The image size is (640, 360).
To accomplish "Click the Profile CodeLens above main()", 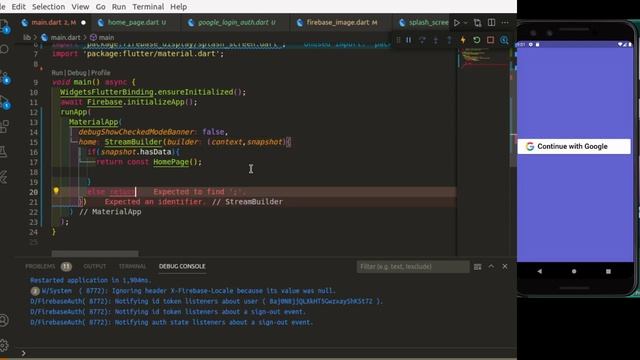I will 100,73.
